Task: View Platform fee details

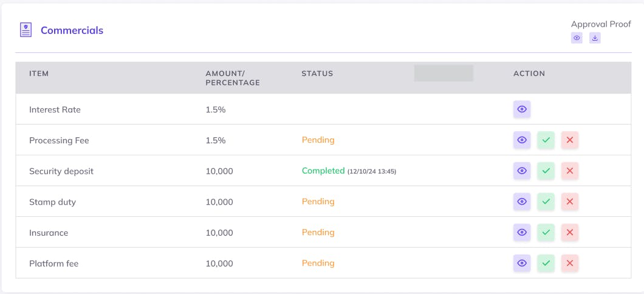Action: click(x=522, y=263)
